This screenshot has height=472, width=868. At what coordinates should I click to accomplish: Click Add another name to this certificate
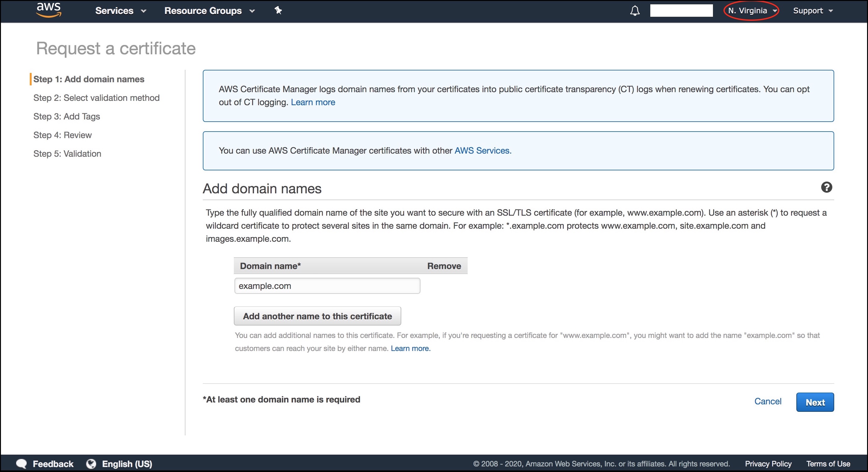coord(318,316)
